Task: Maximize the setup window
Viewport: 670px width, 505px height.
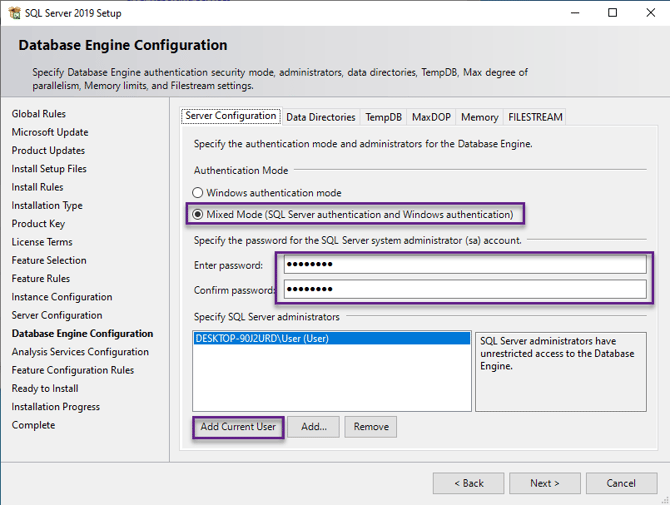Action: tap(613, 13)
